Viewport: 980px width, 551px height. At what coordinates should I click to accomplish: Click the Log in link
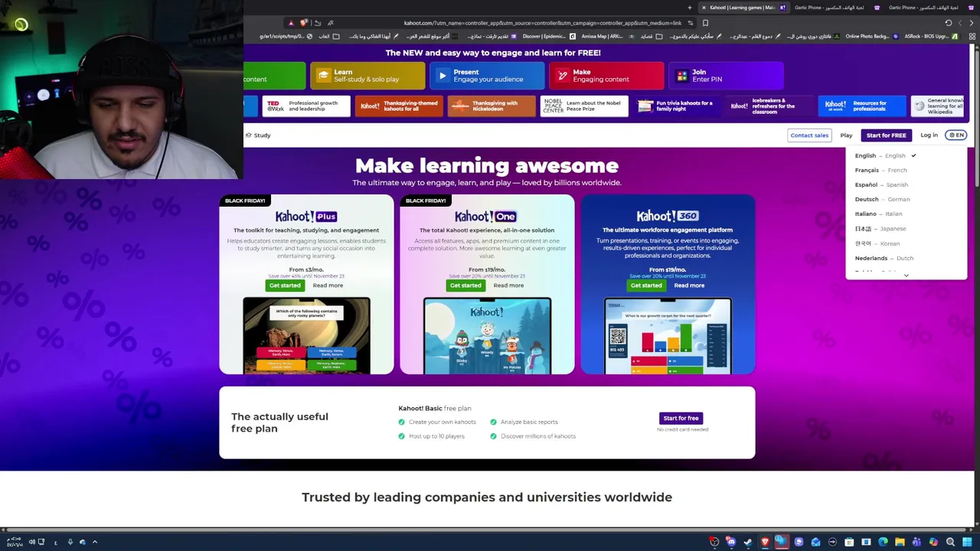[x=929, y=135]
